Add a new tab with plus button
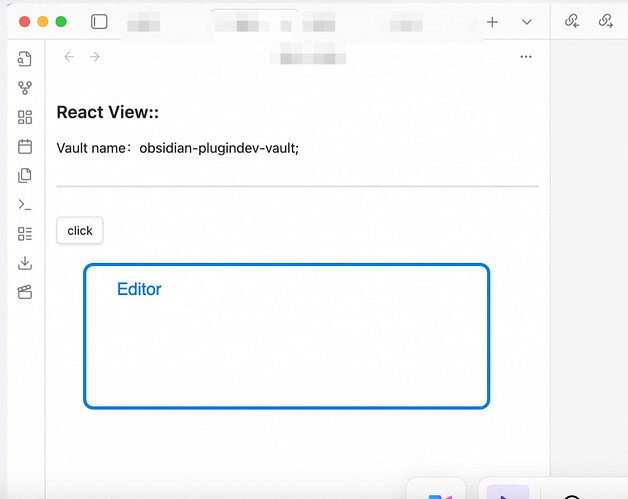Screen dimensions: 628x499 [492, 21]
